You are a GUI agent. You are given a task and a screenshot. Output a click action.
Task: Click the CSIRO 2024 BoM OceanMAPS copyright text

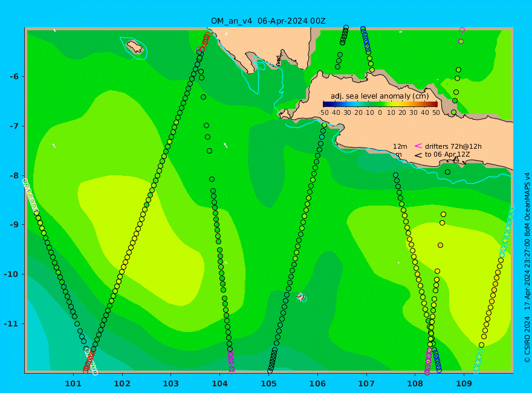coord(527,268)
